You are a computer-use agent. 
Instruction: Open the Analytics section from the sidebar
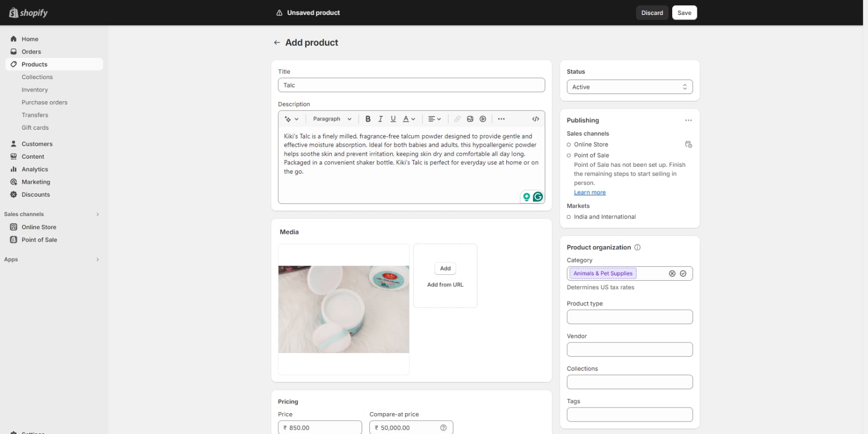[34, 169]
